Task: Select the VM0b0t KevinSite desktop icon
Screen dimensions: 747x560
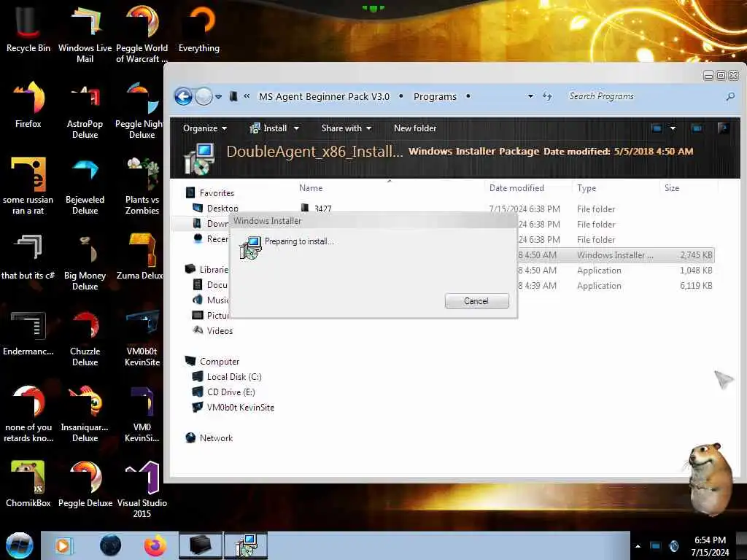Action: 142,338
